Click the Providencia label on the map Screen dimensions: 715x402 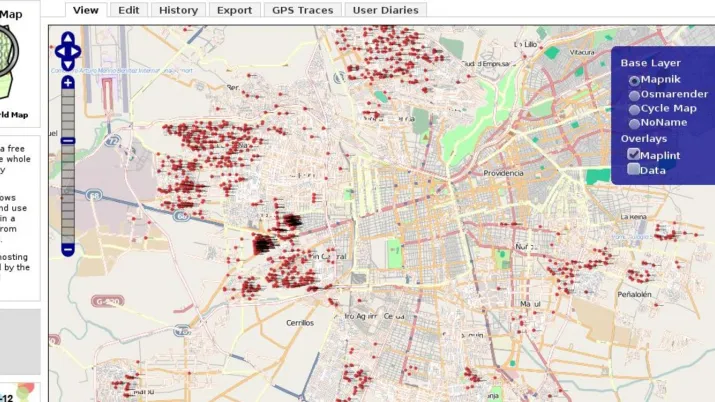click(x=503, y=173)
